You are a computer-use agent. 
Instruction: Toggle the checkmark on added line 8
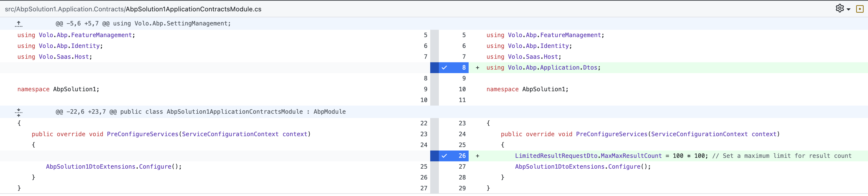(x=444, y=68)
